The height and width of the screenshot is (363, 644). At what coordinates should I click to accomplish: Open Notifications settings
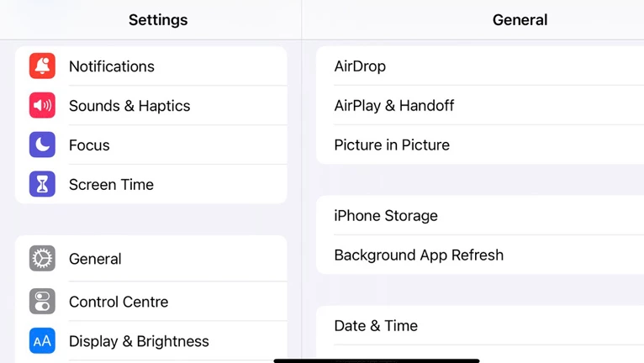click(151, 66)
